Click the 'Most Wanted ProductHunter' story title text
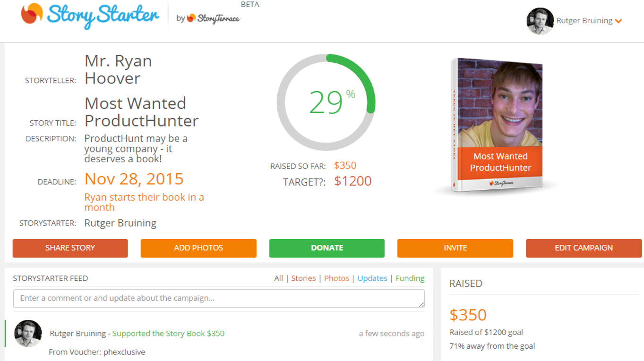The image size is (644, 361). point(141,112)
